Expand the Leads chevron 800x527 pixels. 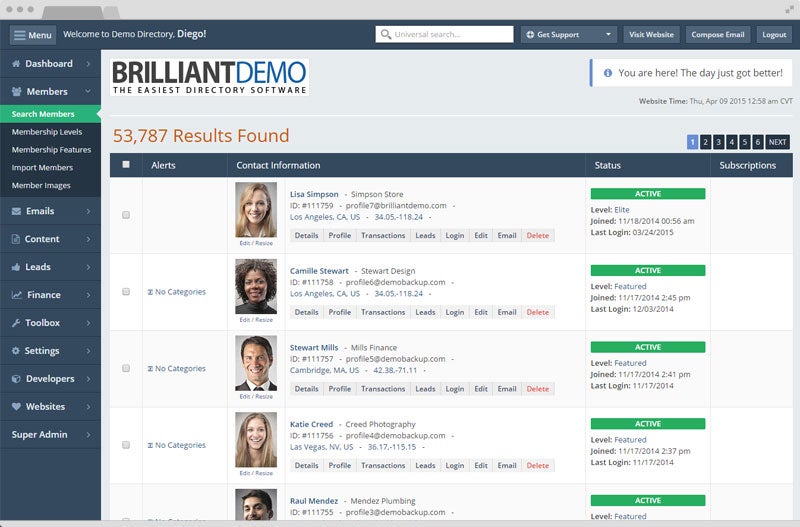pos(88,267)
